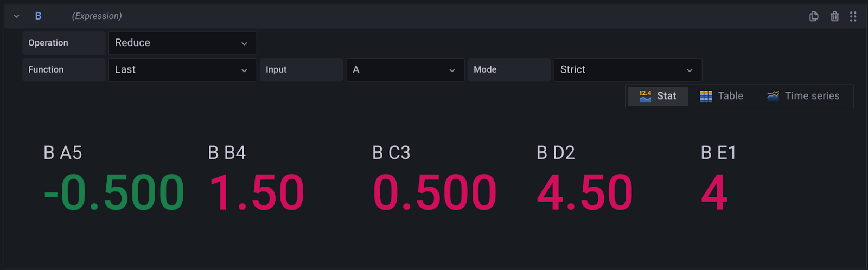
Task: Open the Mode dropdown showing Strict
Action: coord(627,70)
